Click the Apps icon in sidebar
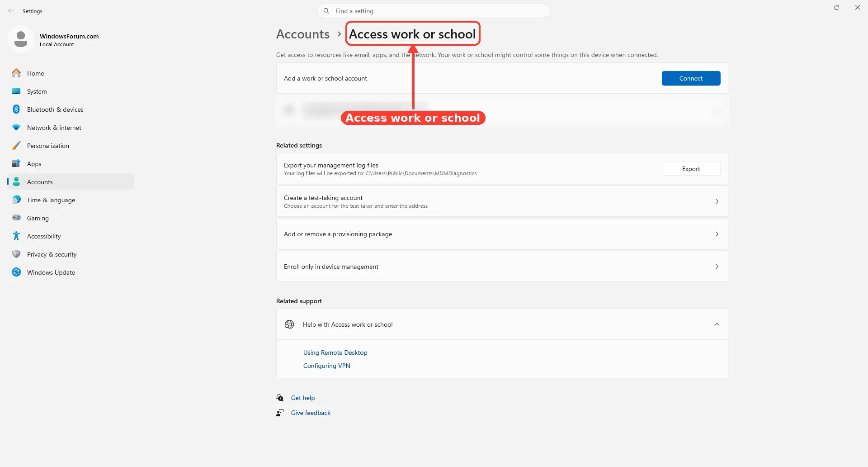 pyautogui.click(x=16, y=163)
